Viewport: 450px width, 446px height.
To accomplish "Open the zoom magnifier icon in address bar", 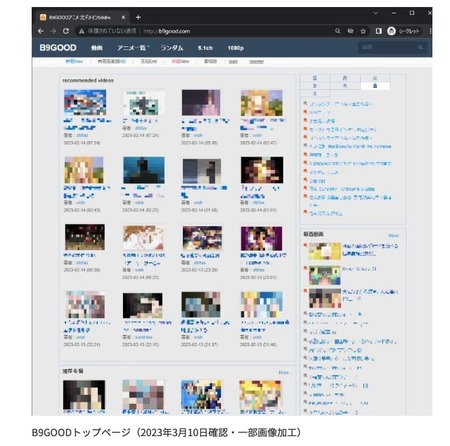I will pos(338,31).
